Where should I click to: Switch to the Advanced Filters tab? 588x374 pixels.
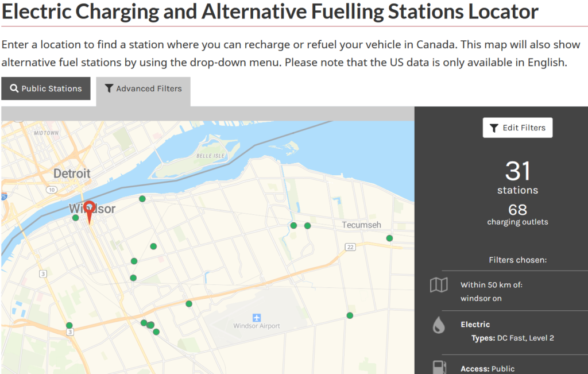click(x=143, y=90)
